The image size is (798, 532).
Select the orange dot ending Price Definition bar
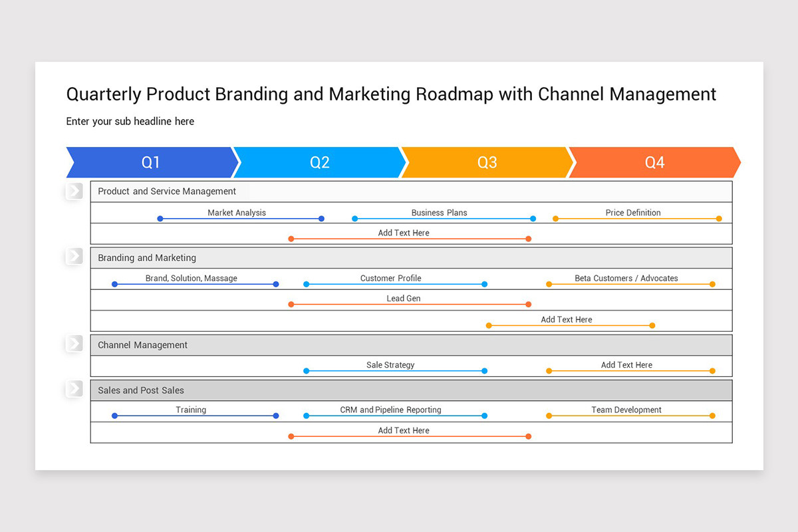[x=718, y=217]
